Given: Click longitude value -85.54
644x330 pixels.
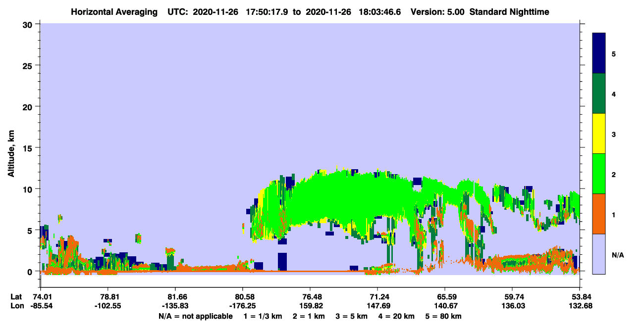Looking at the screenshot, I should click(x=41, y=306).
